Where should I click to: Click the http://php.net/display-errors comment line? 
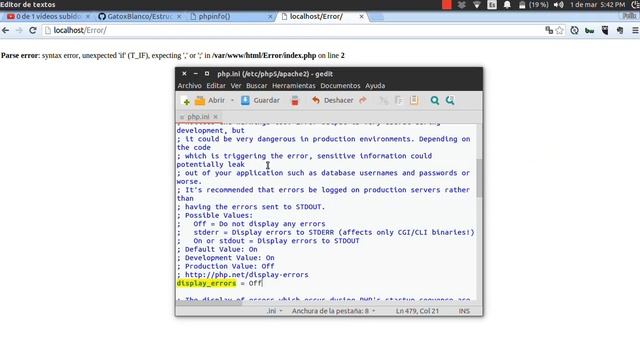coord(242,275)
